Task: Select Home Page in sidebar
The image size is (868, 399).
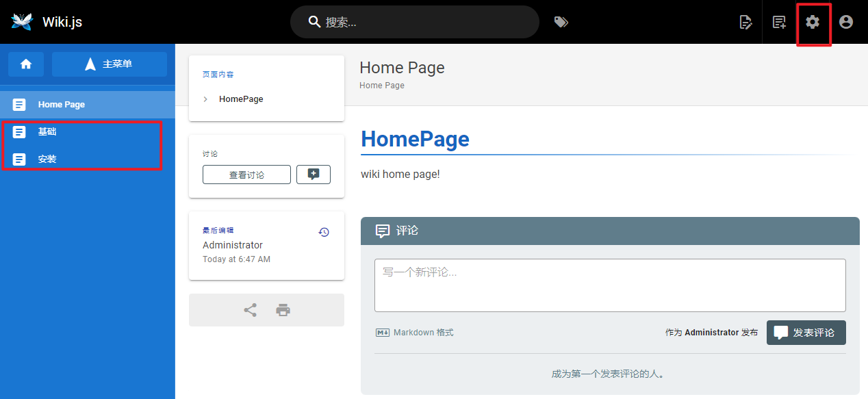Action: [88, 105]
